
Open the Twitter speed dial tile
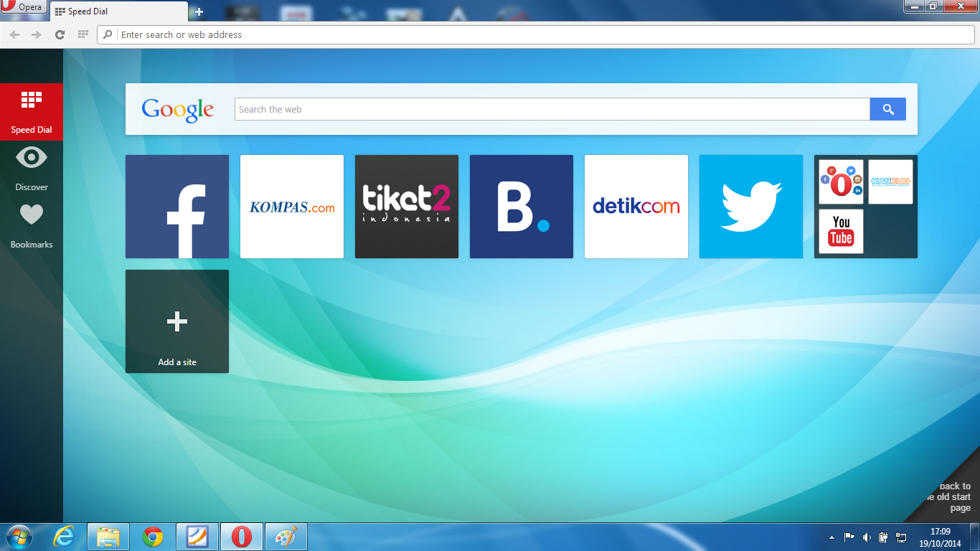[751, 207]
